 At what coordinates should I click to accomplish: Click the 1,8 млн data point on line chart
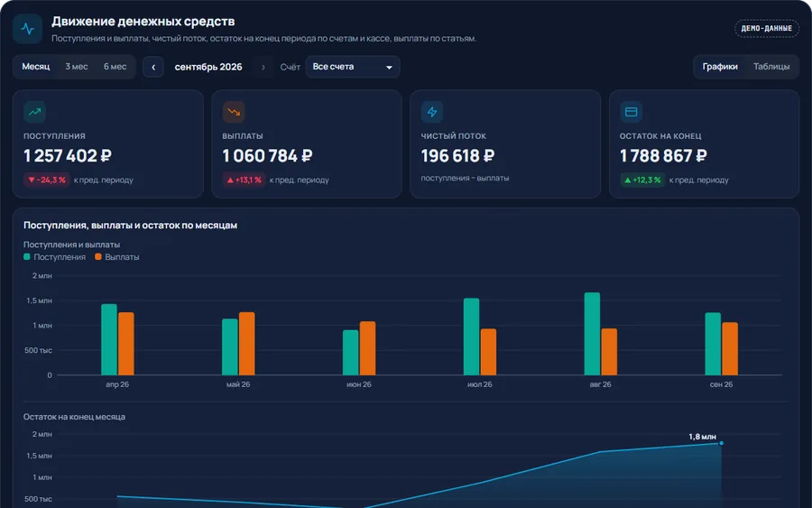722,443
